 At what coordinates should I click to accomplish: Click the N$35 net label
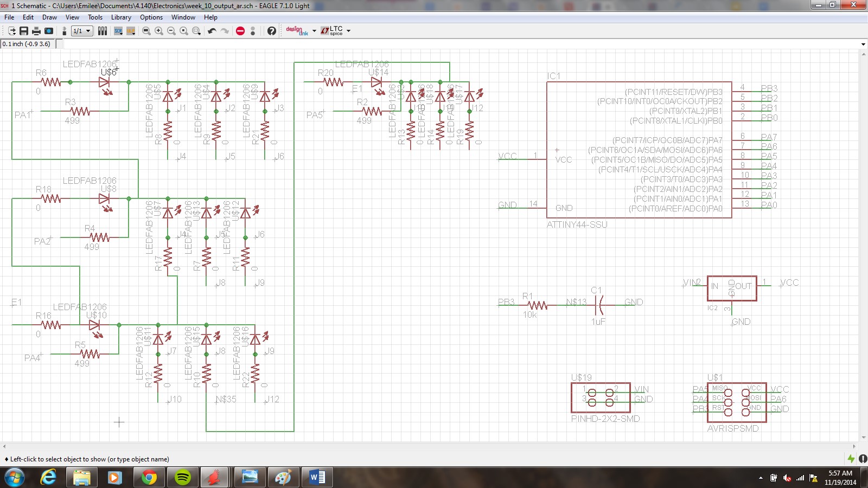tap(226, 399)
